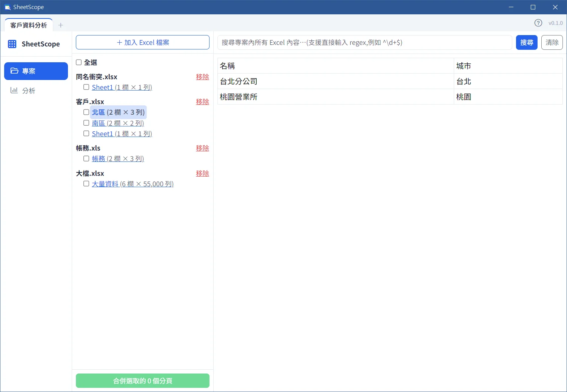Viewport: 567px width, 392px height.
Task: Click the 清除 clear button
Action: pyautogui.click(x=552, y=42)
